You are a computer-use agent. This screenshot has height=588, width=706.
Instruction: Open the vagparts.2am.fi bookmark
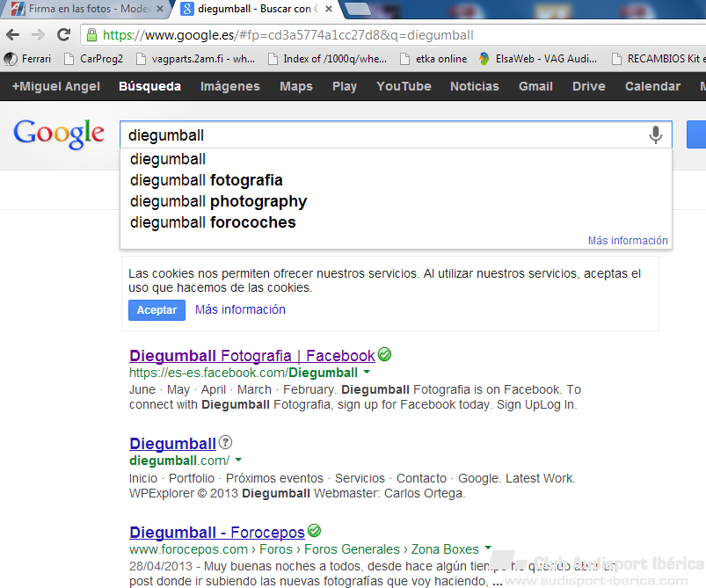195,59
